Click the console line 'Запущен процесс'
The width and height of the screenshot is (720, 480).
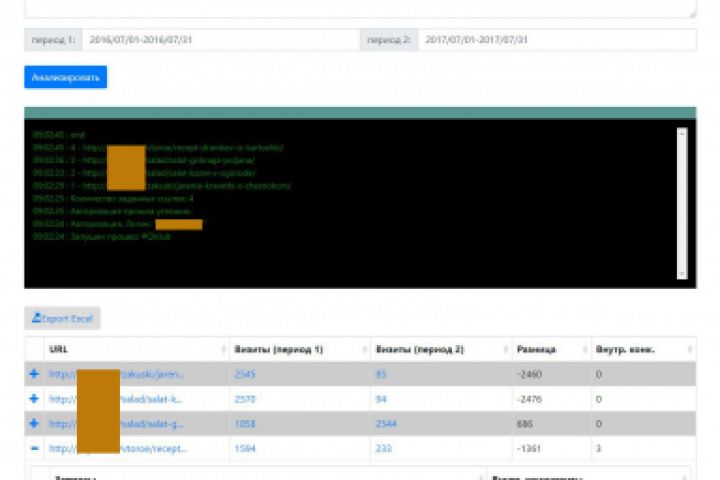click(101, 237)
